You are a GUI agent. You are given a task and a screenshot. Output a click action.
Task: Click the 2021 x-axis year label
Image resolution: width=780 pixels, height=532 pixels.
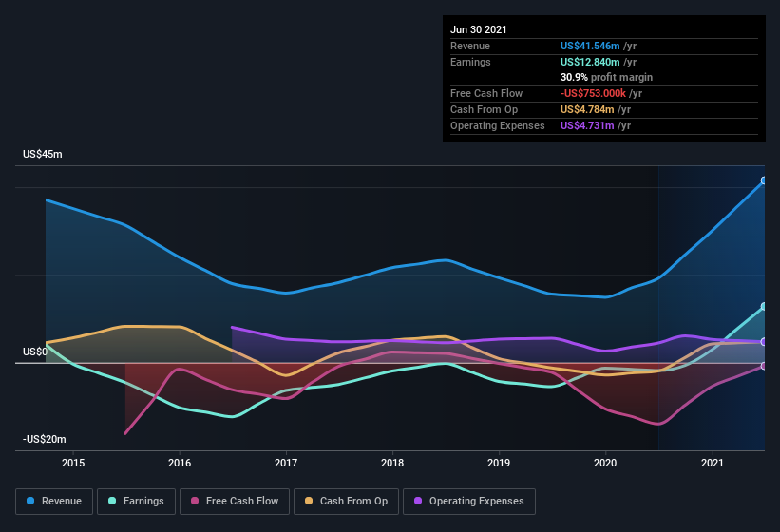coord(713,463)
